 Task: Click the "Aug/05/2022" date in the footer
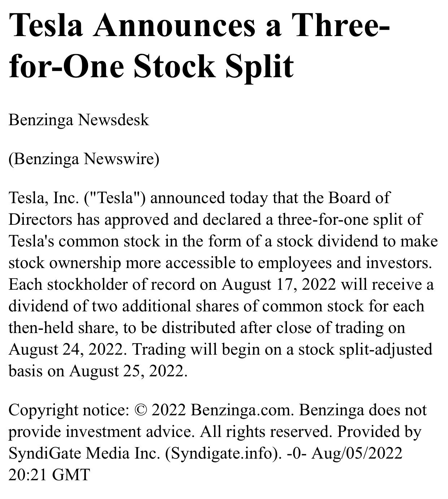357,454
